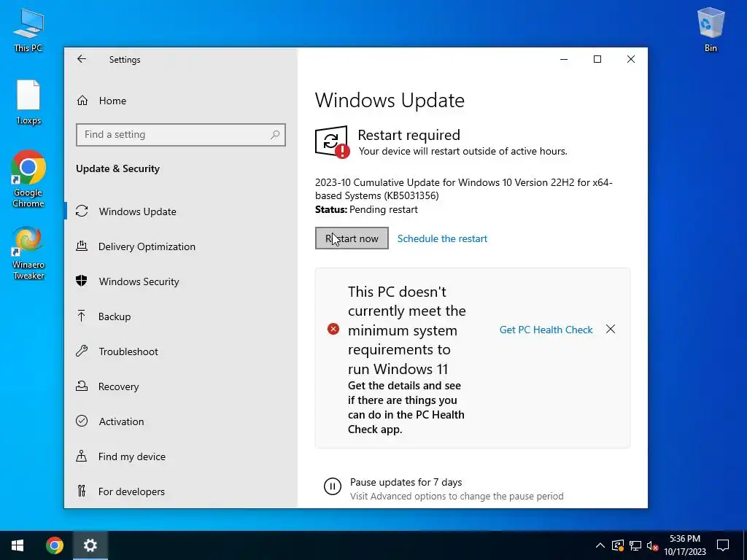Click the Delivery Optimization icon
Viewport: 747px width, 560px height.
tap(82, 246)
